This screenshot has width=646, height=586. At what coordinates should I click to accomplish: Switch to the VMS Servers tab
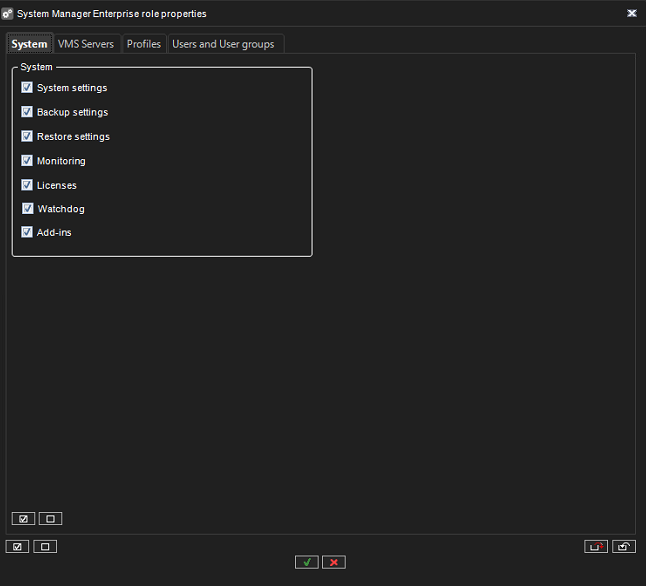86,44
